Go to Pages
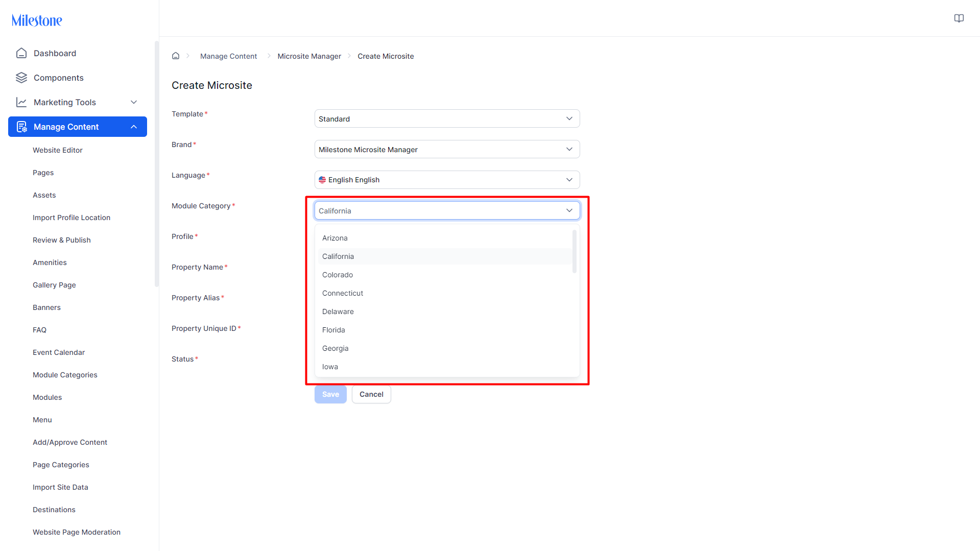The height and width of the screenshot is (551, 980). click(x=43, y=173)
